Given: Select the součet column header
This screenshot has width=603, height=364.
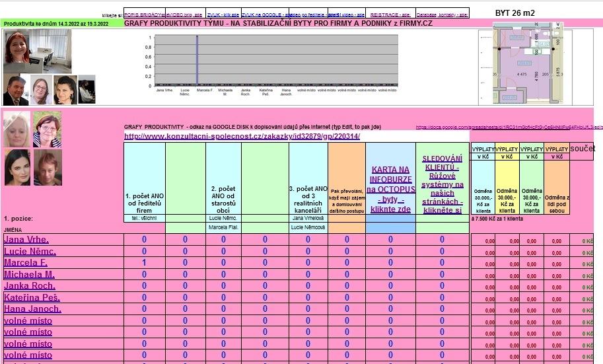Looking at the screenshot, I should (x=583, y=149).
